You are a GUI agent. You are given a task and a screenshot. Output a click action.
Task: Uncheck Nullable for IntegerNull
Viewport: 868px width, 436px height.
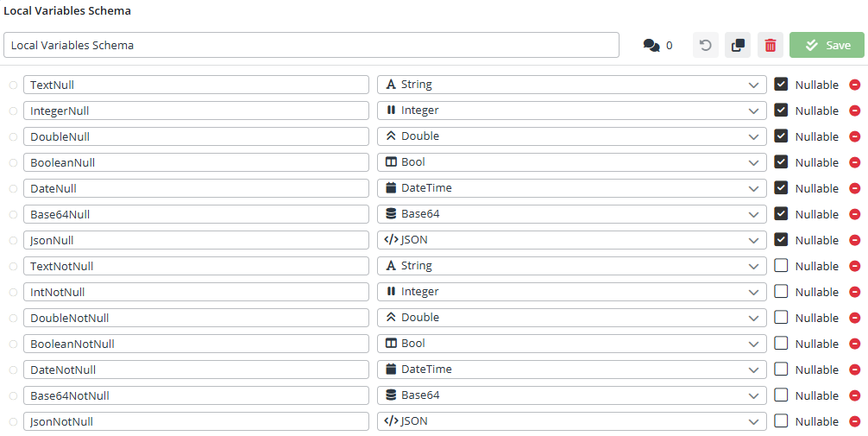(781, 111)
